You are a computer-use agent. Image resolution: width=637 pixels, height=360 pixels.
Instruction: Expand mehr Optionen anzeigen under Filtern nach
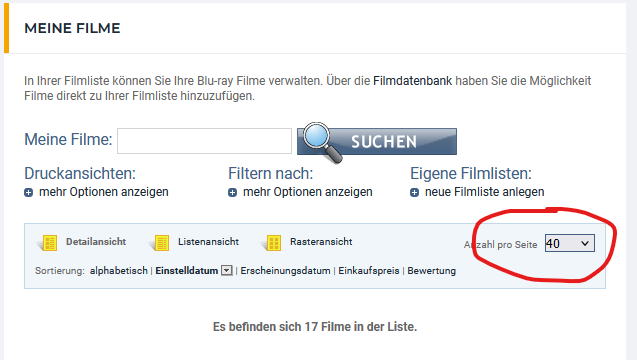pyautogui.click(x=308, y=192)
